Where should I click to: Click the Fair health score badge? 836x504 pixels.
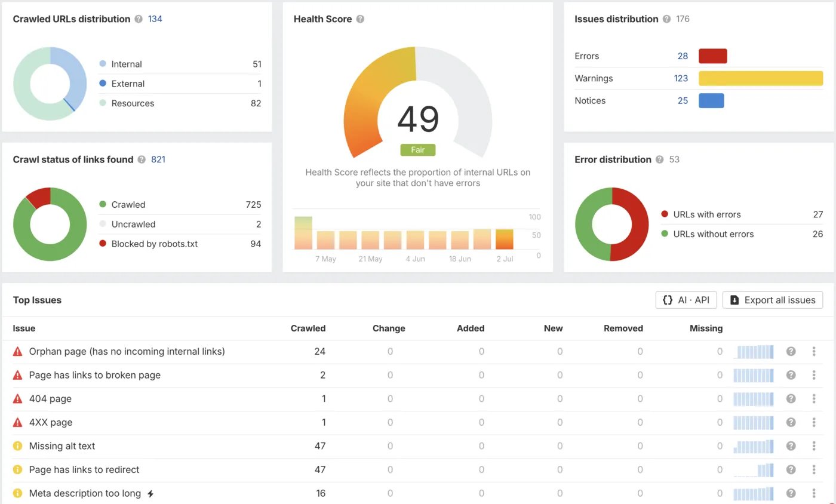click(x=418, y=150)
